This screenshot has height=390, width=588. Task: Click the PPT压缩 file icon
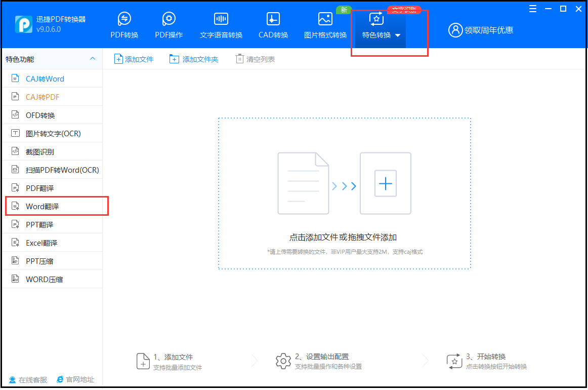coord(15,260)
